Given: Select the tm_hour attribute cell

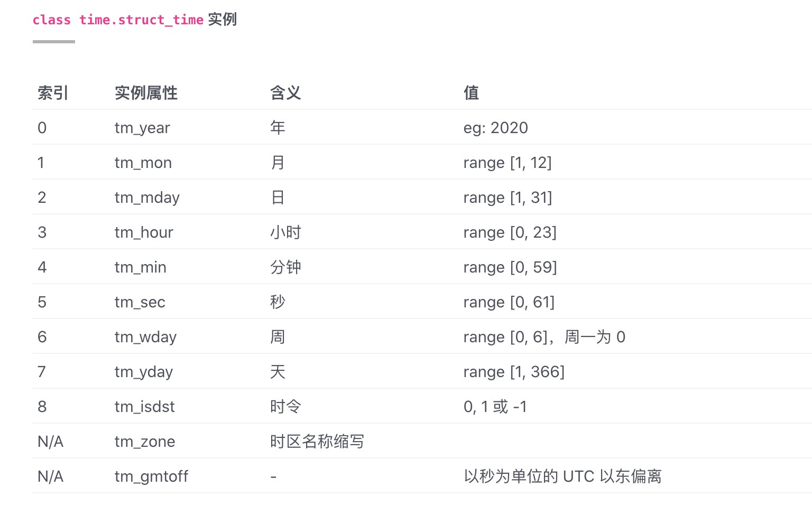Looking at the screenshot, I should (x=144, y=232).
